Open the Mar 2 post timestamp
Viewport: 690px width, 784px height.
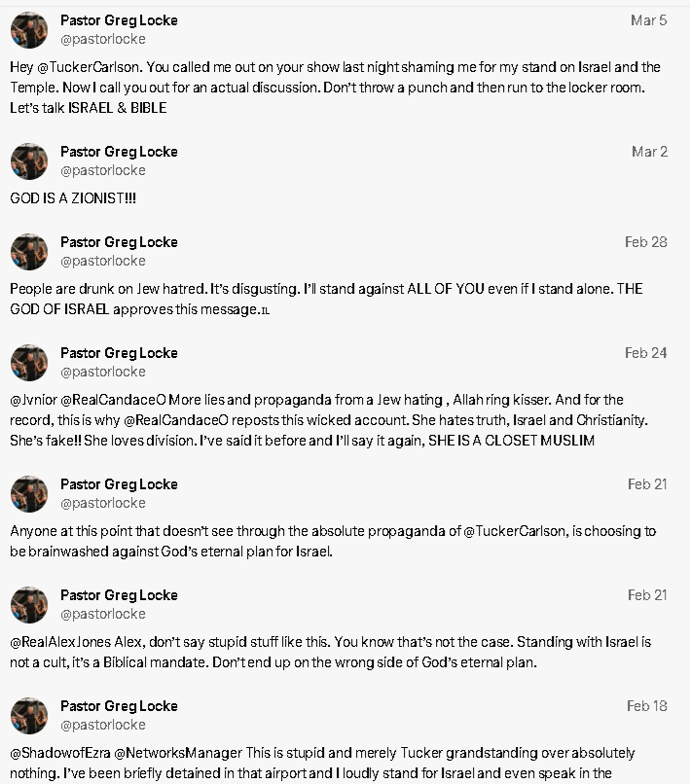pos(649,152)
